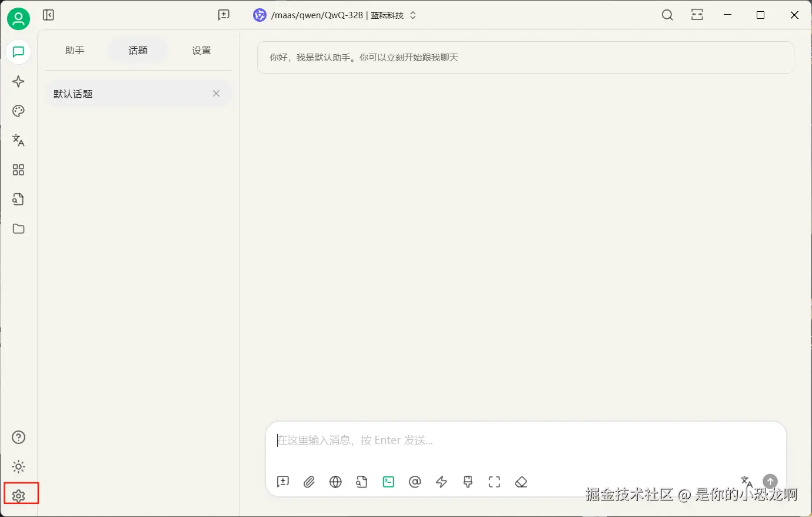Mention a model with the @ icon
Viewport: 812px width, 517px height.
415,482
